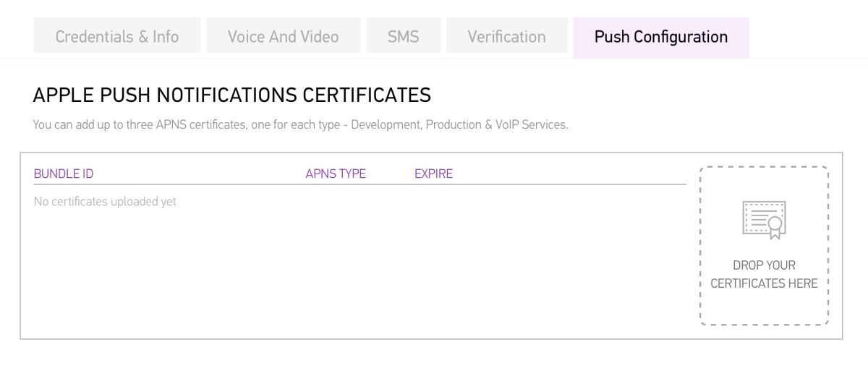Click the EXPIRE column header
Image resolution: width=868 pixels, height=381 pixels.
tap(433, 174)
